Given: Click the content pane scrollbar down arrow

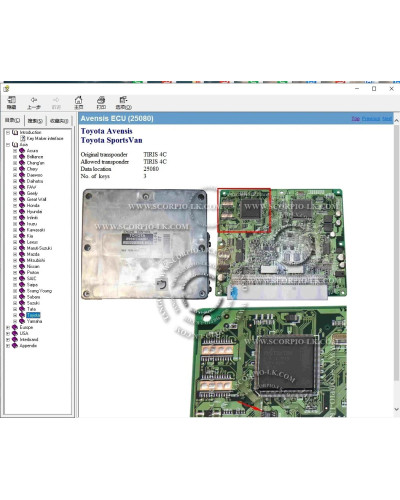Looking at the screenshot, I should 396,409.
